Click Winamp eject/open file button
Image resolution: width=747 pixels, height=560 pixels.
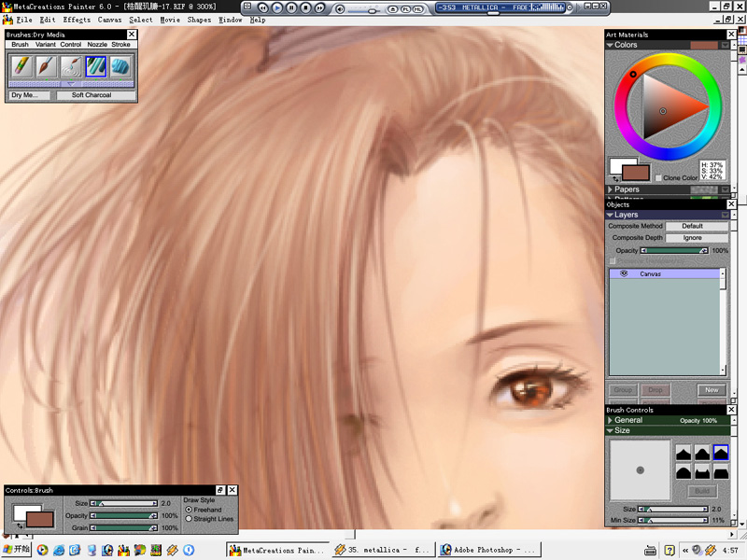click(x=392, y=8)
